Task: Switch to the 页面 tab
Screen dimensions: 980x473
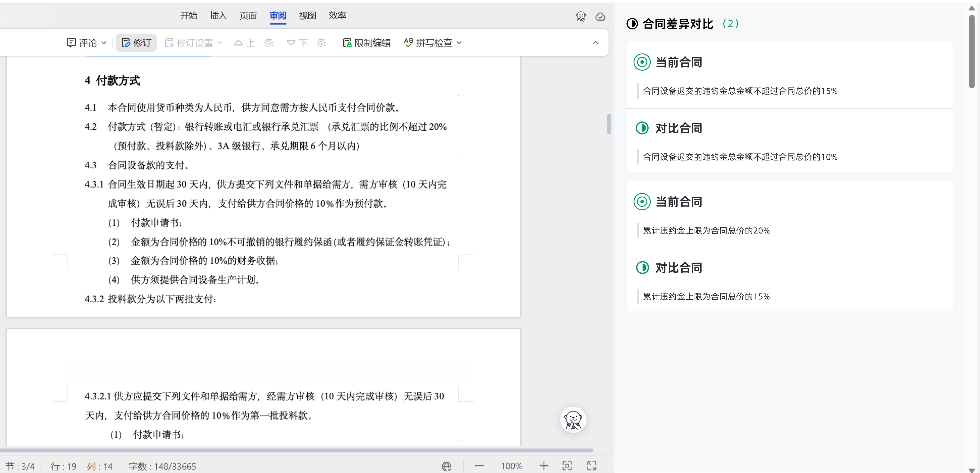Action: 248,16
